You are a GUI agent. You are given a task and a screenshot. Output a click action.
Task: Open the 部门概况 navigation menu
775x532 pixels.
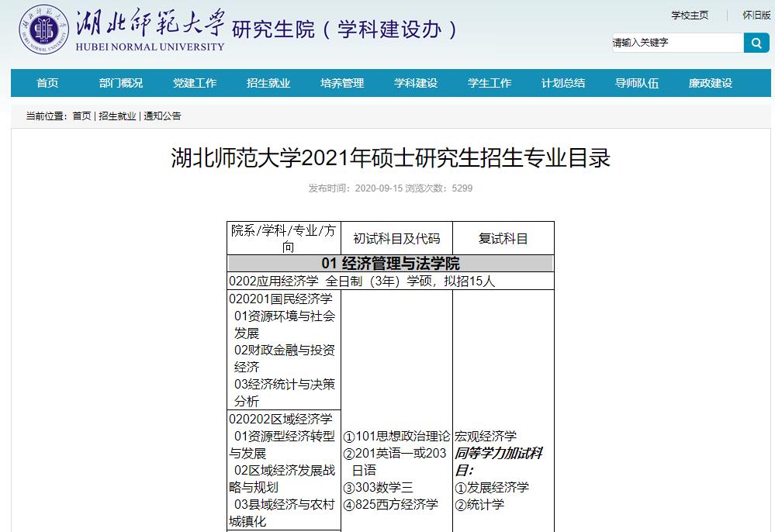point(121,83)
